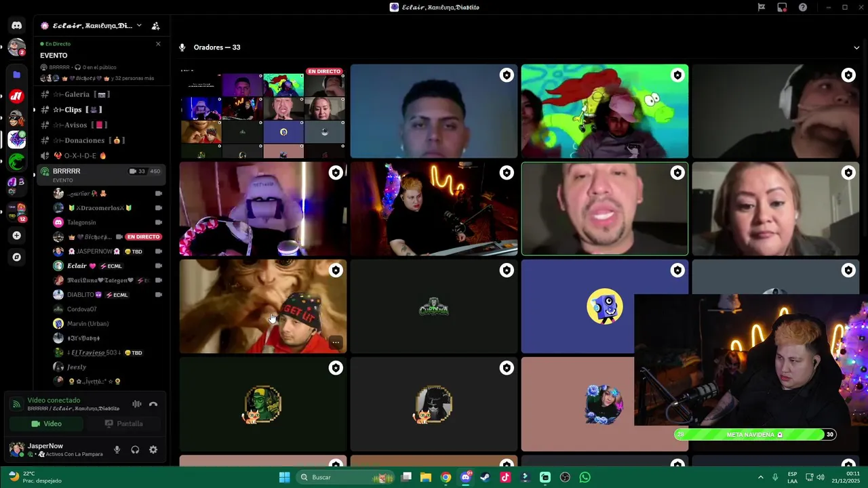Click the voice connection signal icon
868x488 pixels.
(16, 404)
